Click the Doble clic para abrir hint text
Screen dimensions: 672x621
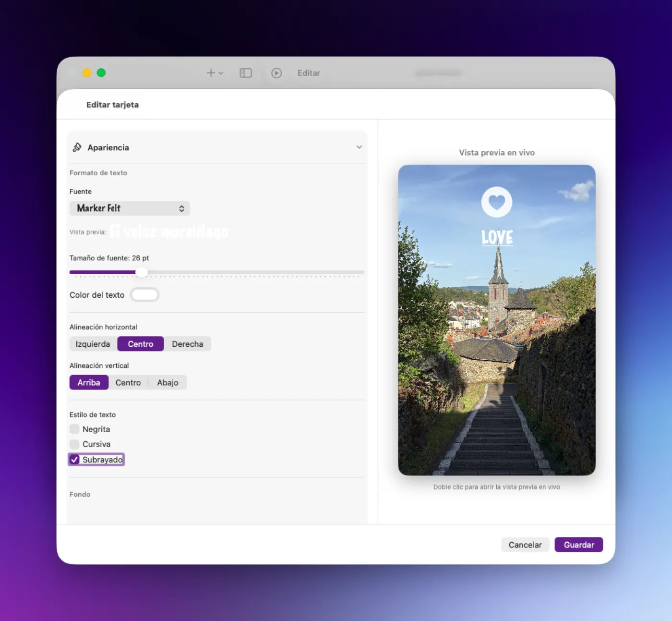pos(497,487)
